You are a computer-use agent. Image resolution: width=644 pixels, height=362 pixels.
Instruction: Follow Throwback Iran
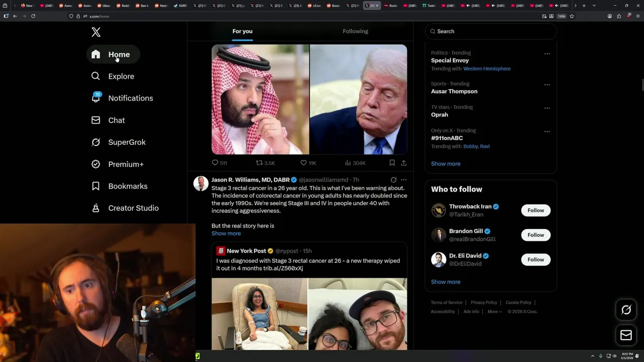click(536, 210)
